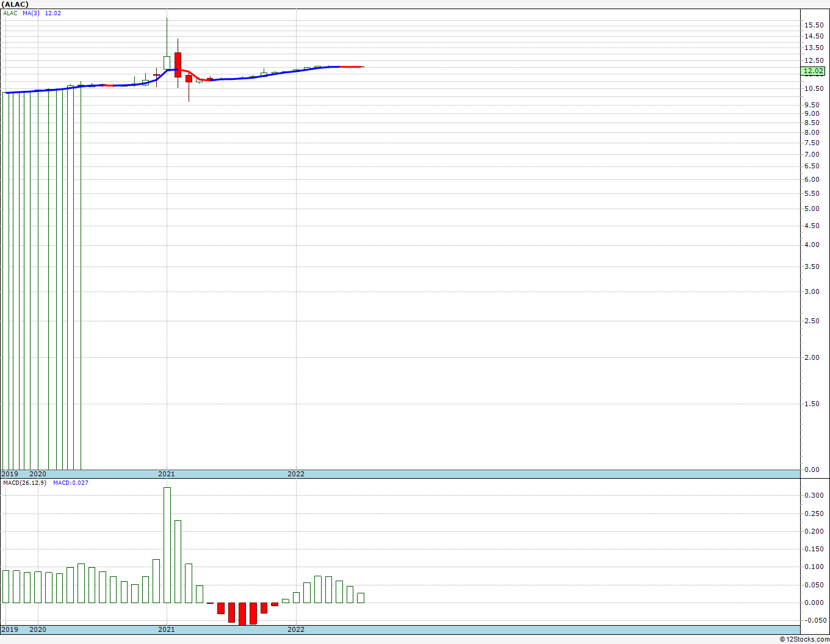The height and width of the screenshot is (644, 830).
Task: Select 2022 on the price chart time axis
Action: (296, 474)
